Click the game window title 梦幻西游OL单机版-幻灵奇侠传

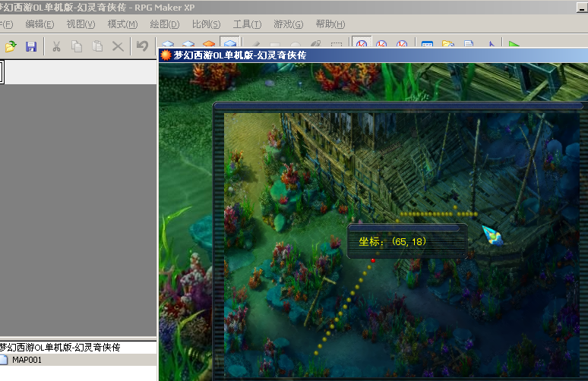[239, 55]
